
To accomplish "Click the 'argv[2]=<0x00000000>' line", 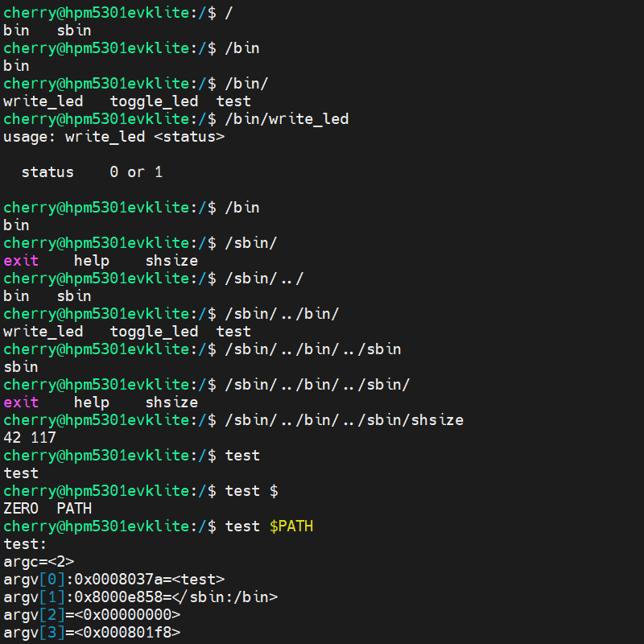I will 92,615.
